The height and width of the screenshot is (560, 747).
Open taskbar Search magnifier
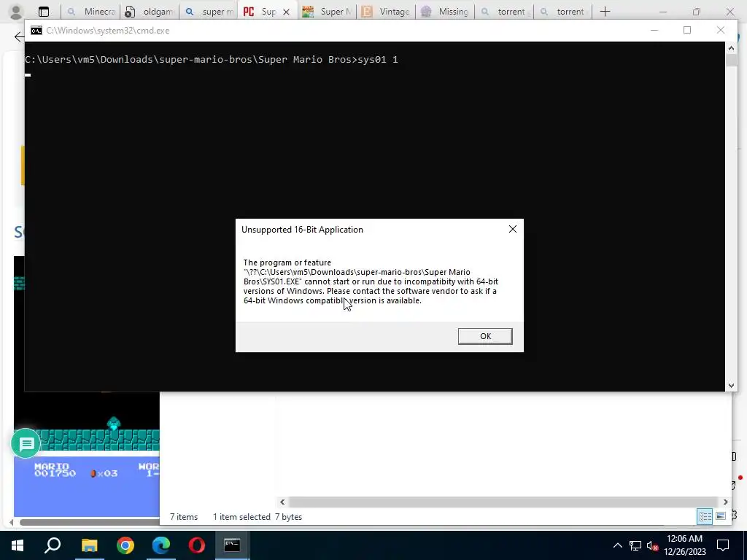[x=53, y=545]
